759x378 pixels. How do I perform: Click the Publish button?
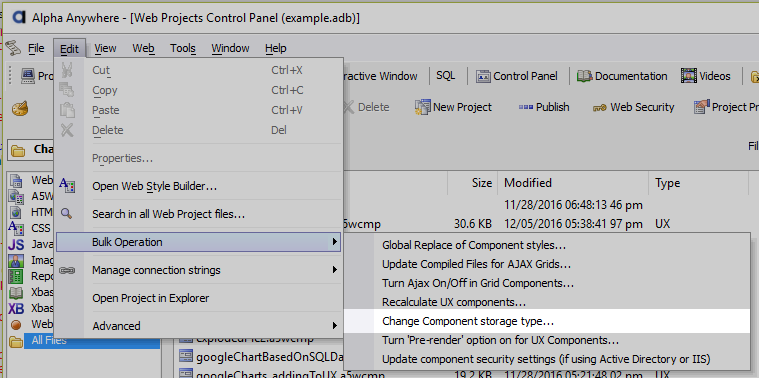pos(544,107)
